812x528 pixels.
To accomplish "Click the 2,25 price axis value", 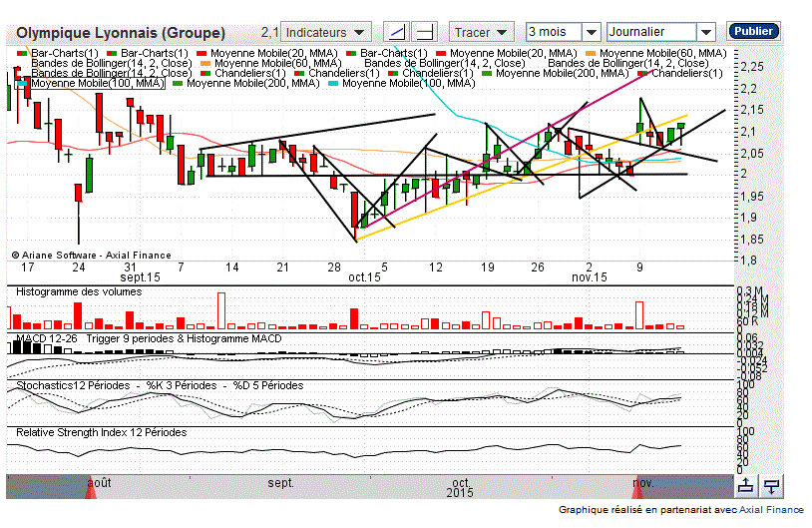I will click(752, 67).
